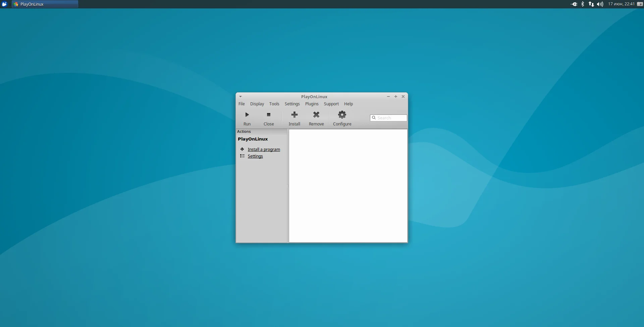
Task: Open the PlayOnLinux window menu arrow
Action: (240, 97)
